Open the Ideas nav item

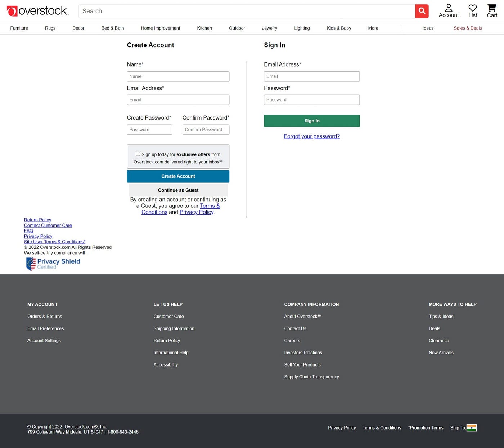pyautogui.click(x=428, y=28)
